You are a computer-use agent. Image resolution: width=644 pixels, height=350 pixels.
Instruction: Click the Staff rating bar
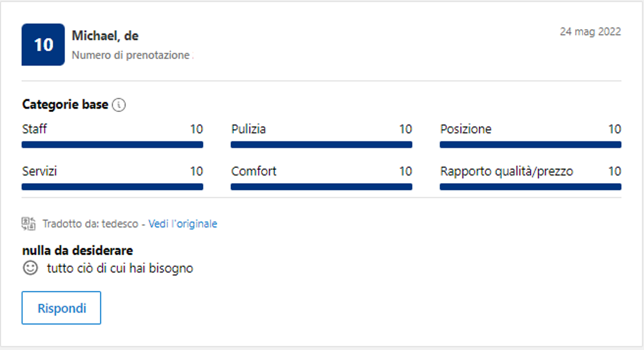112,144
